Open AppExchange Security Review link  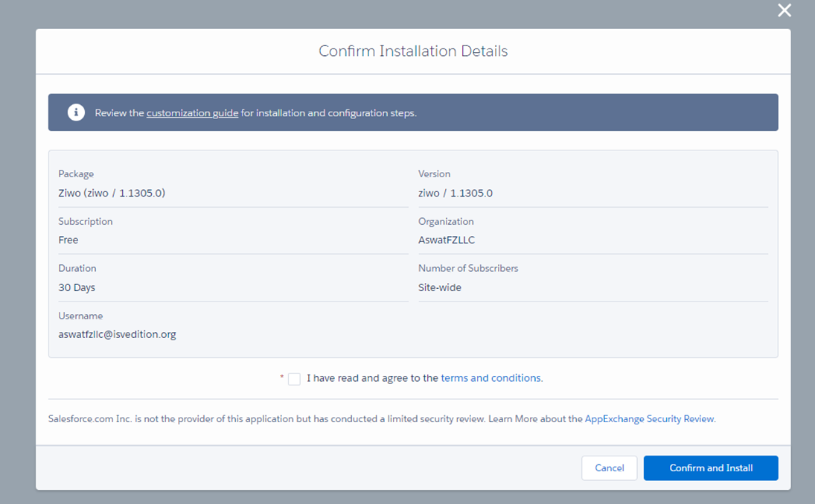[x=650, y=418]
